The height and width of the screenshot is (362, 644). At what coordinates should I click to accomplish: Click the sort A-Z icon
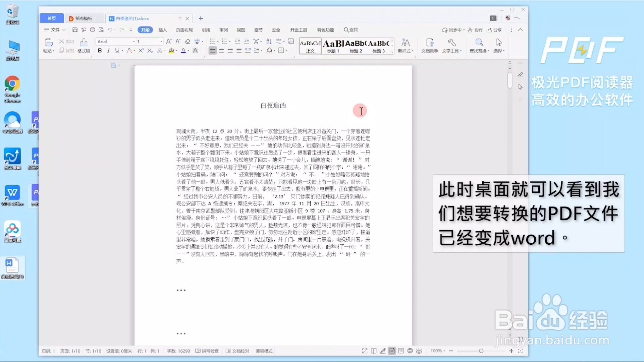268,42
